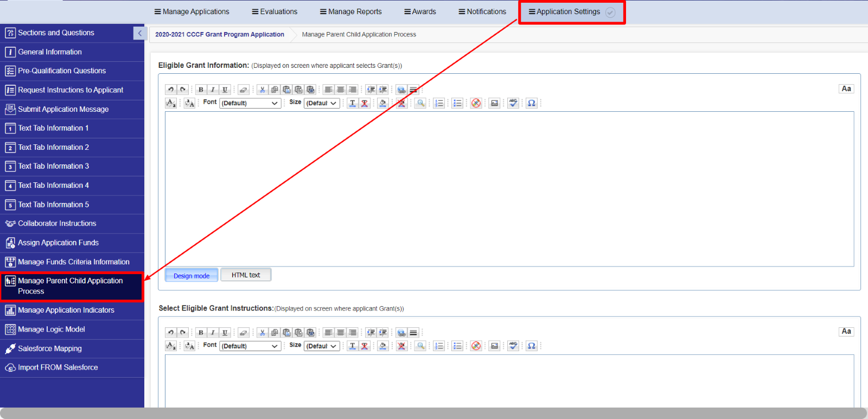Open 2020-2021 CCCF Grant Program Application breadcrumb
868x419 pixels.
[220, 34]
